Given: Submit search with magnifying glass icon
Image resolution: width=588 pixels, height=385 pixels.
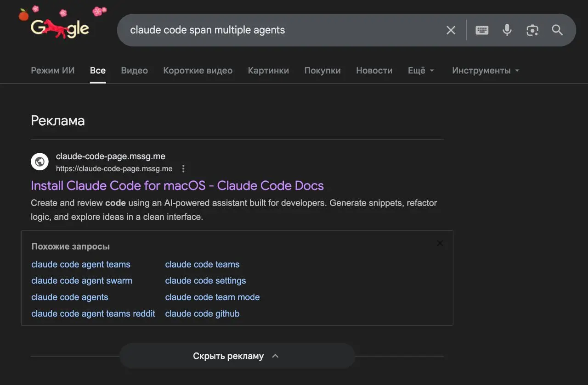Looking at the screenshot, I should click(x=557, y=30).
